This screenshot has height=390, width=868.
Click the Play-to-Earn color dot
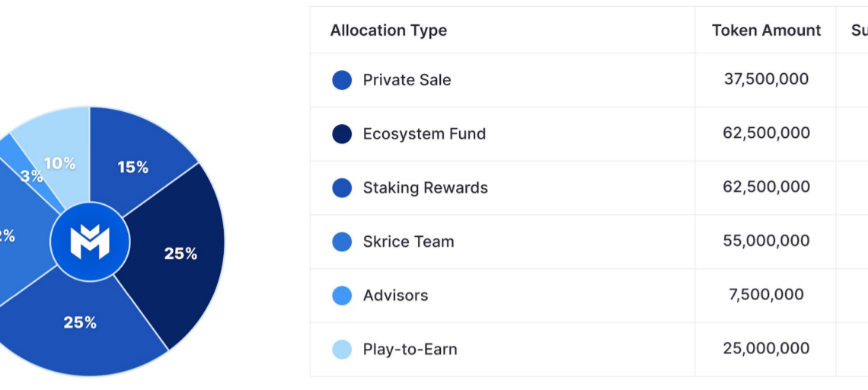tap(342, 350)
